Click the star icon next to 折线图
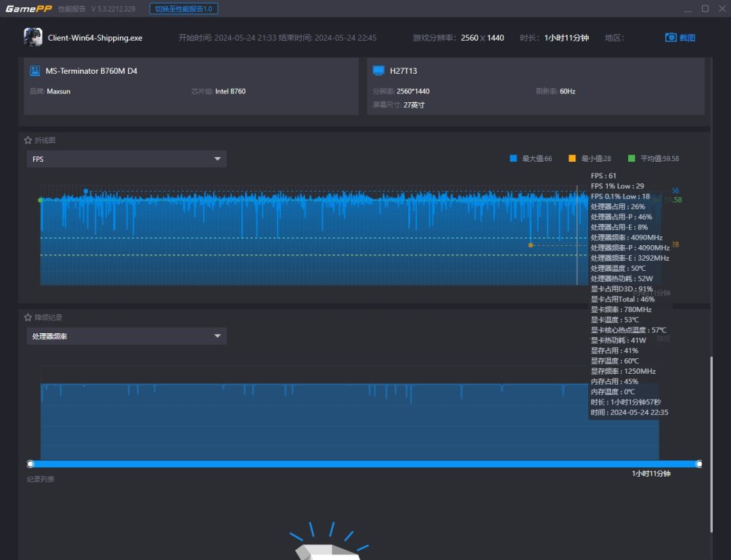The image size is (731, 560). pos(28,140)
